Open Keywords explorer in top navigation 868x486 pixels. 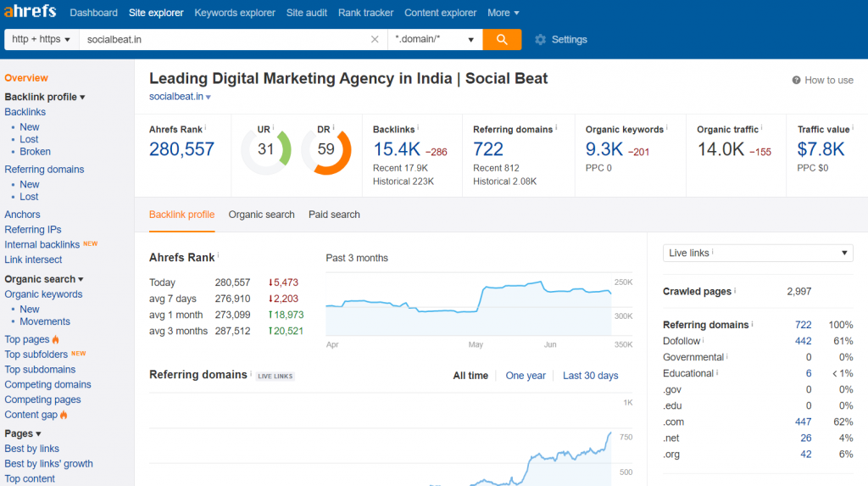pos(235,13)
